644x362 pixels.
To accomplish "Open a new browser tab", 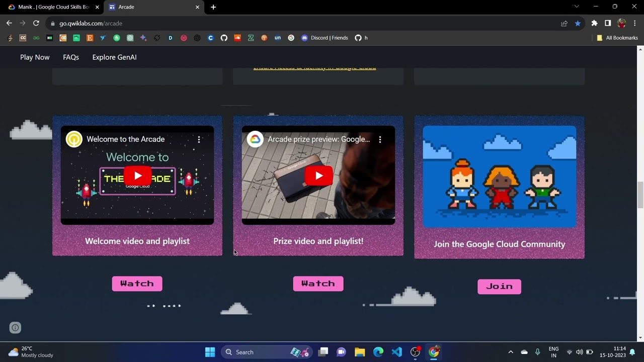I will 213,7.
